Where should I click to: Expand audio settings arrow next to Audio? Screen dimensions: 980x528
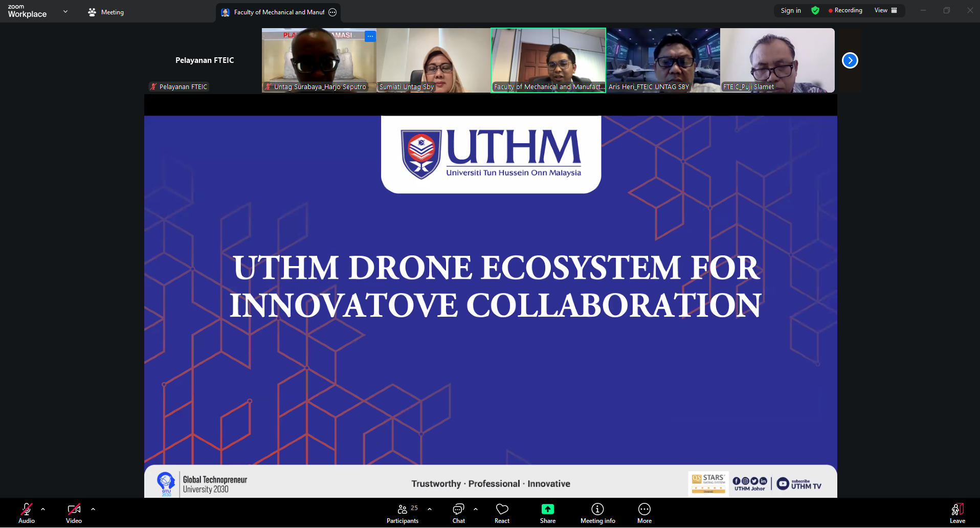[x=43, y=509]
